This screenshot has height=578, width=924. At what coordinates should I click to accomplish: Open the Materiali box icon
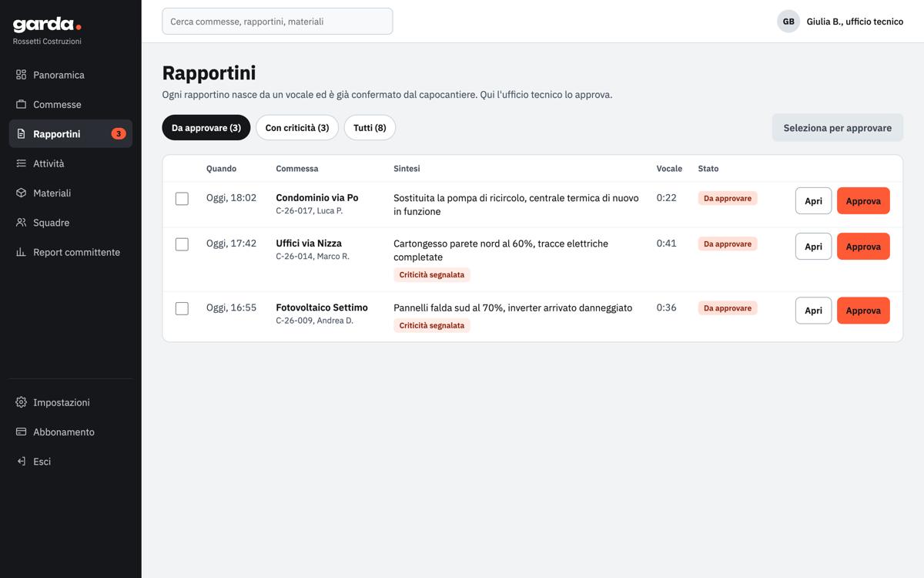pos(21,193)
